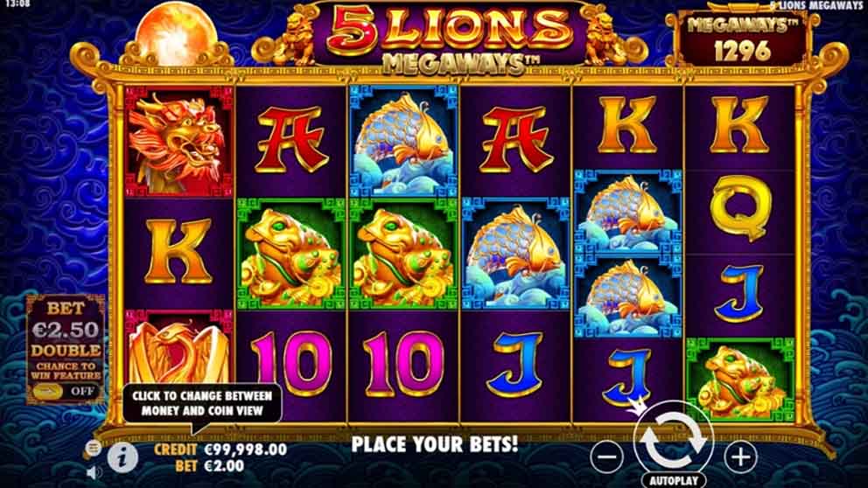Open the Autoplay settings
Image resolution: width=868 pixels, height=488 pixels.
(674, 480)
